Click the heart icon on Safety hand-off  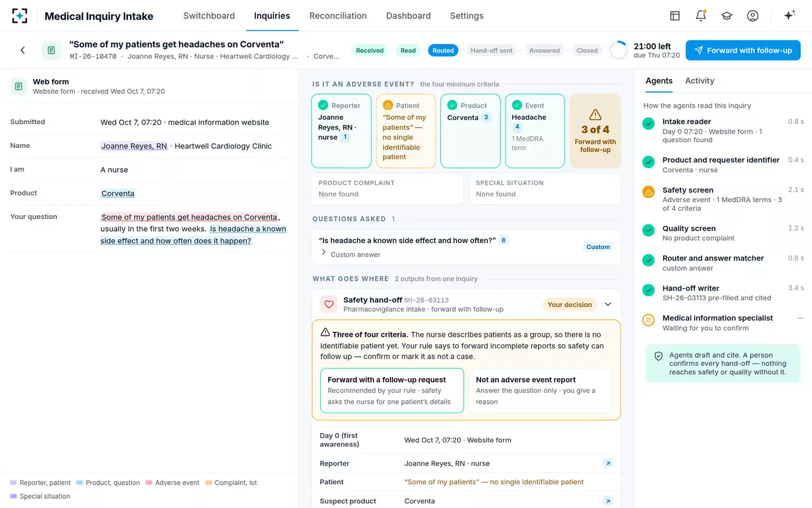pos(329,304)
